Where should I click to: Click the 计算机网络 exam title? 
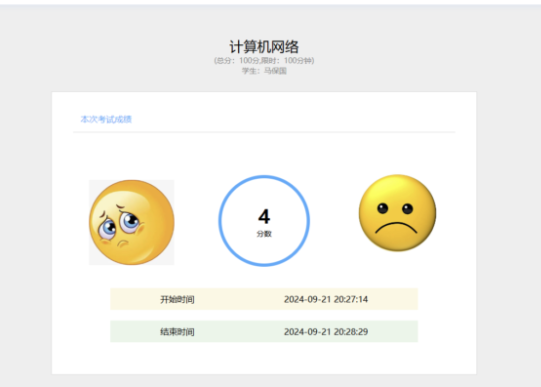pyautogui.click(x=264, y=47)
